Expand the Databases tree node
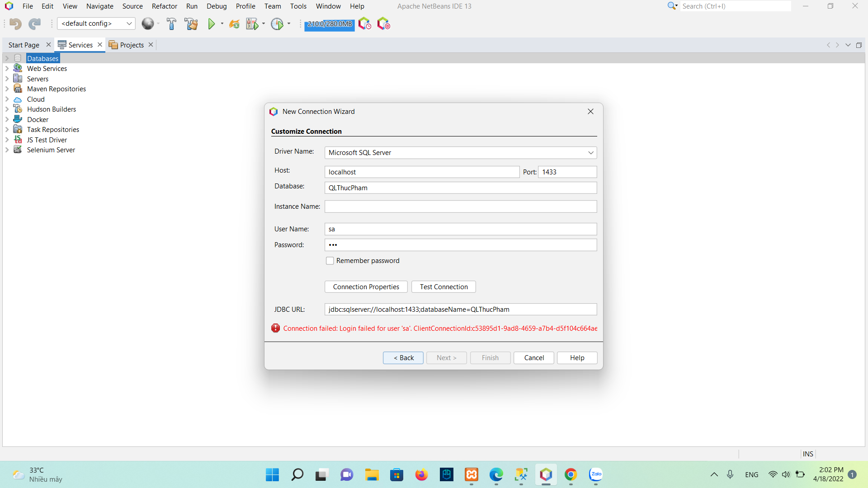 click(7, 58)
